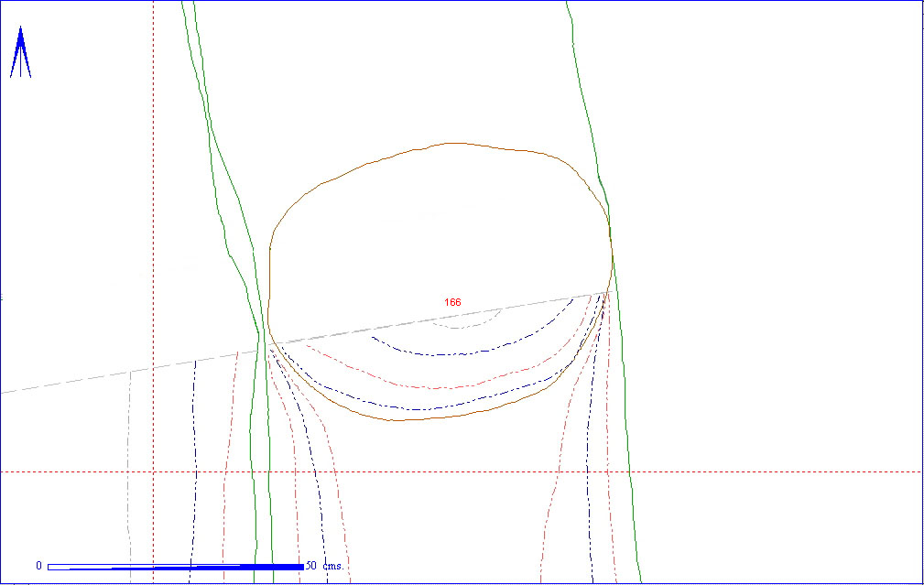Click the scale label "50 cms."
The width and height of the screenshot is (924, 585).
tap(325, 566)
